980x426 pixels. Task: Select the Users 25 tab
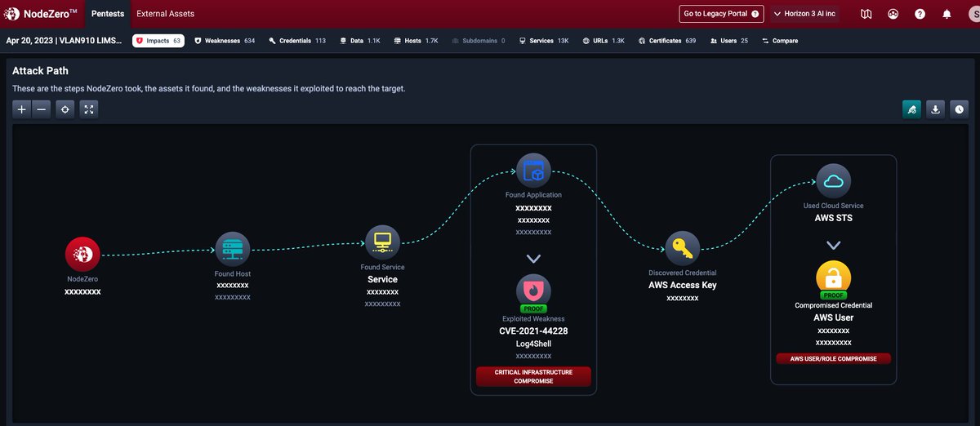[729, 41]
